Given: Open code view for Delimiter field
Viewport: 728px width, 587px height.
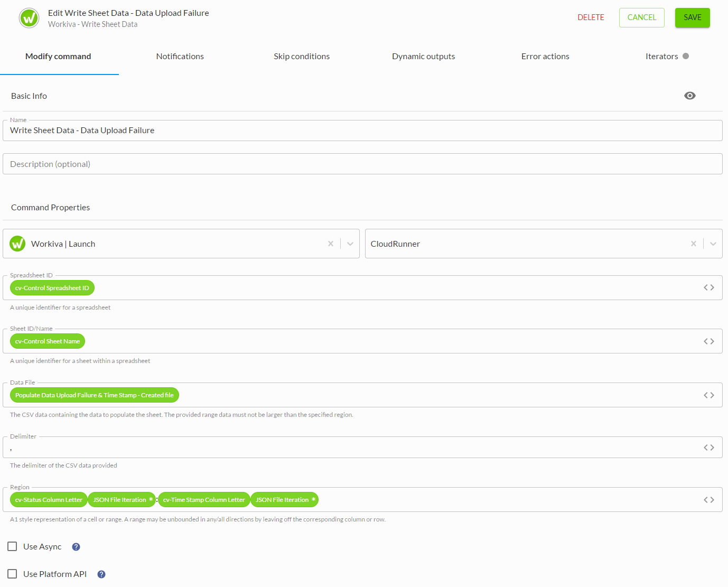Looking at the screenshot, I should coord(709,448).
